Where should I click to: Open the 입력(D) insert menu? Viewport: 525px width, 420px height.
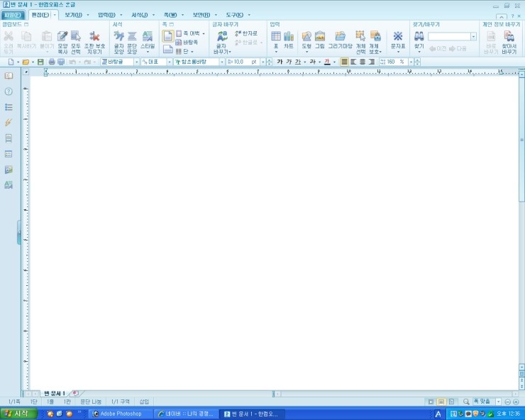106,15
